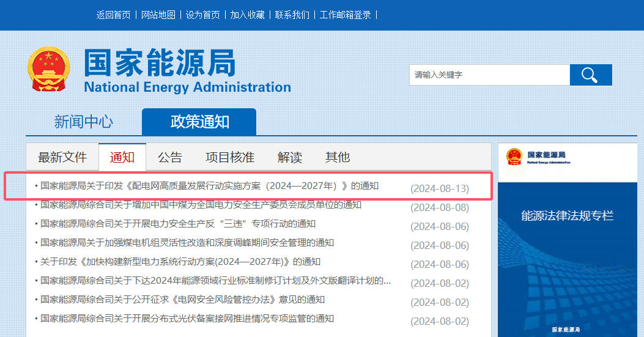
Task: Switch to the 解读 sub-tab
Action: (x=290, y=157)
